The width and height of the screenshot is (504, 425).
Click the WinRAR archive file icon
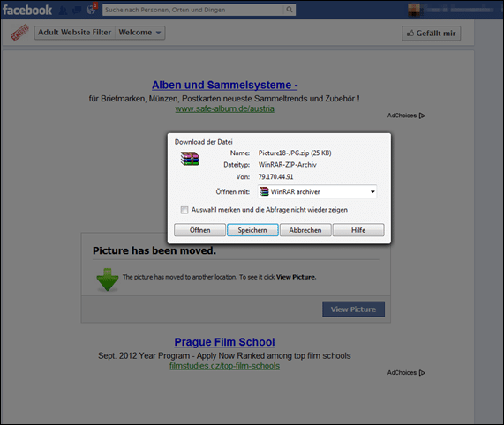coord(190,158)
